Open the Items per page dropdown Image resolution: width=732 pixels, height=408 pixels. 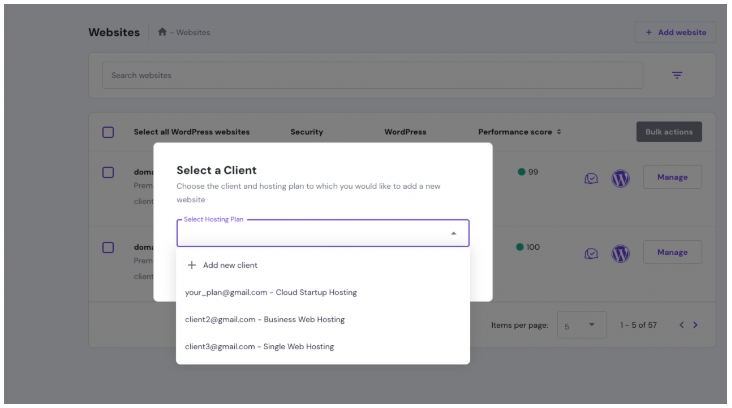(580, 325)
